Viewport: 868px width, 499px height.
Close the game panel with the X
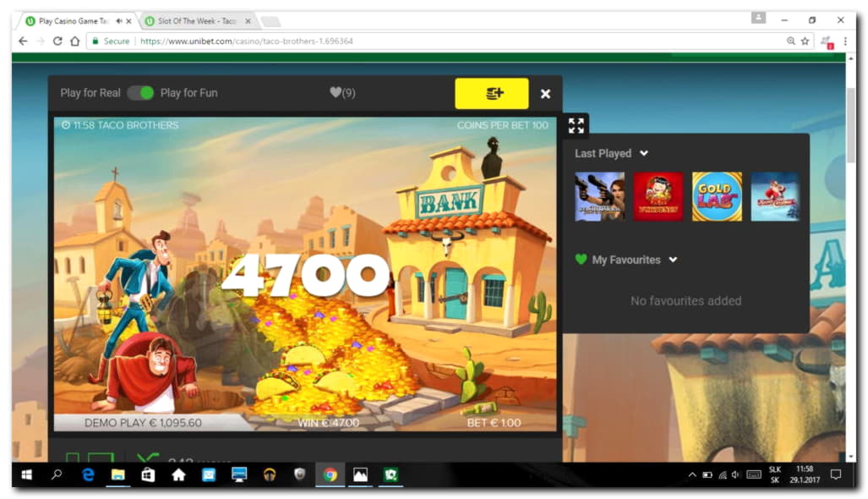(x=545, y=94)
